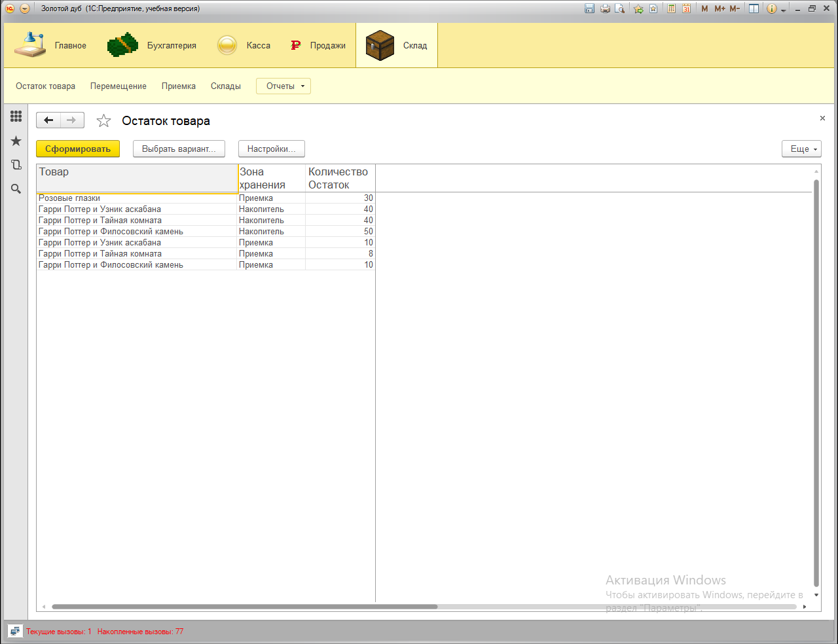Viewport: 838px width, 644px height.
Task: Click the green money icon of Бухгалтерия
Action: 122,45
